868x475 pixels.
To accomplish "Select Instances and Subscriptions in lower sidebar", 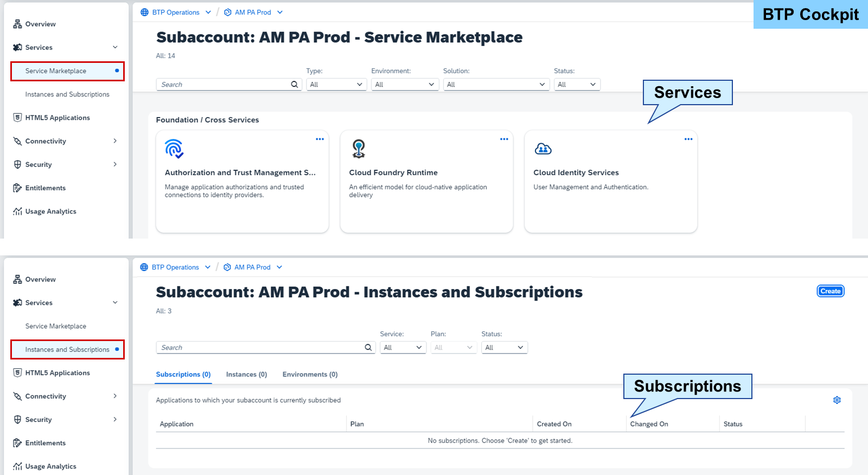I will click(67, 350).
